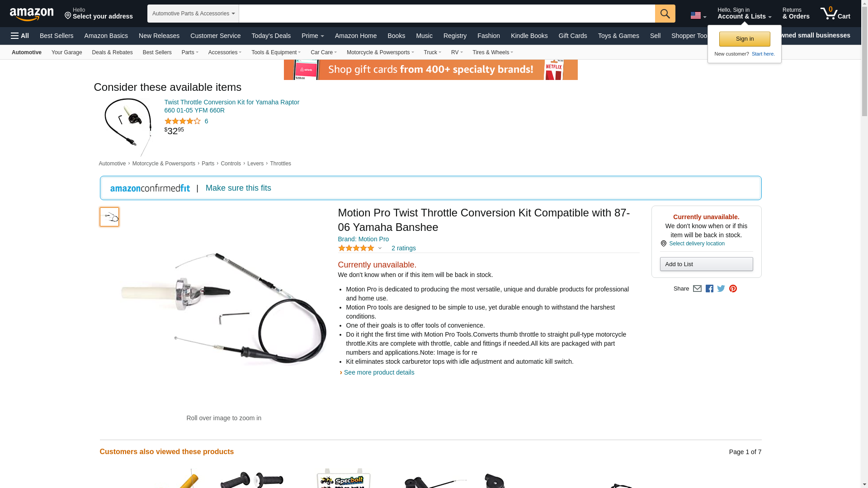Select the product image thumbnail
Image resolution: width=868 pixels, height=488 pixels.
(x=109, y=217)
